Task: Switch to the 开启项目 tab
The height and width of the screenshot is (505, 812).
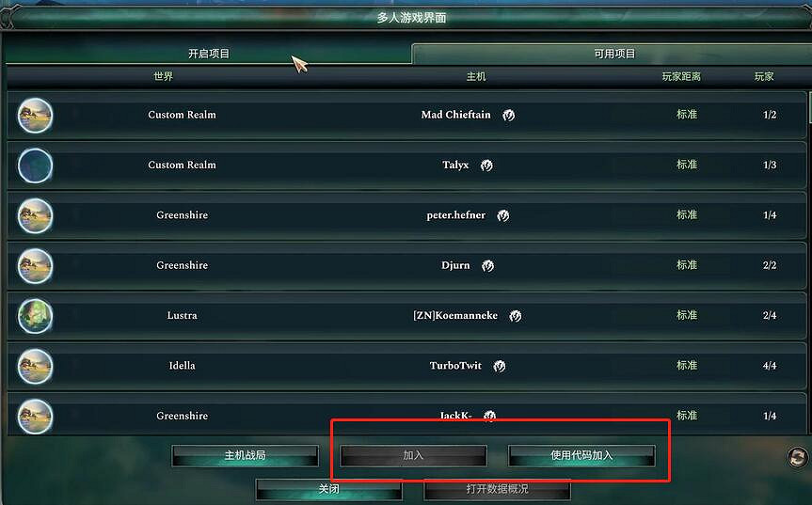Action: click(x=209, y=54)
